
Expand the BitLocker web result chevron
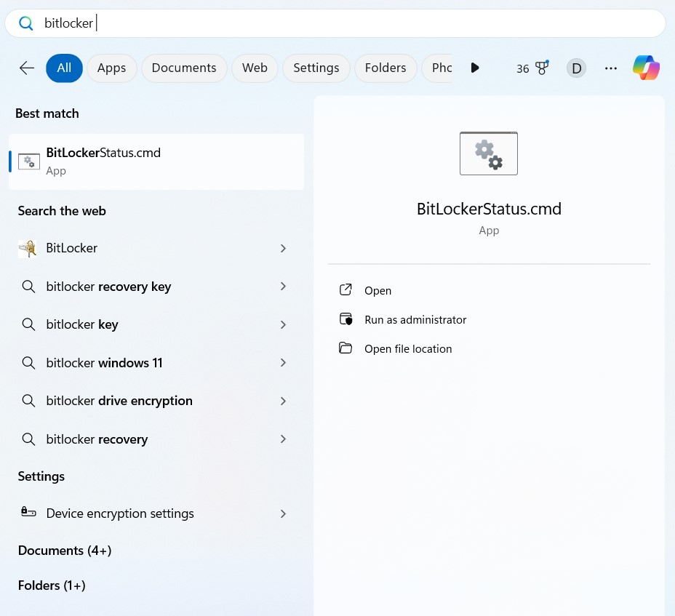[283, 249]
